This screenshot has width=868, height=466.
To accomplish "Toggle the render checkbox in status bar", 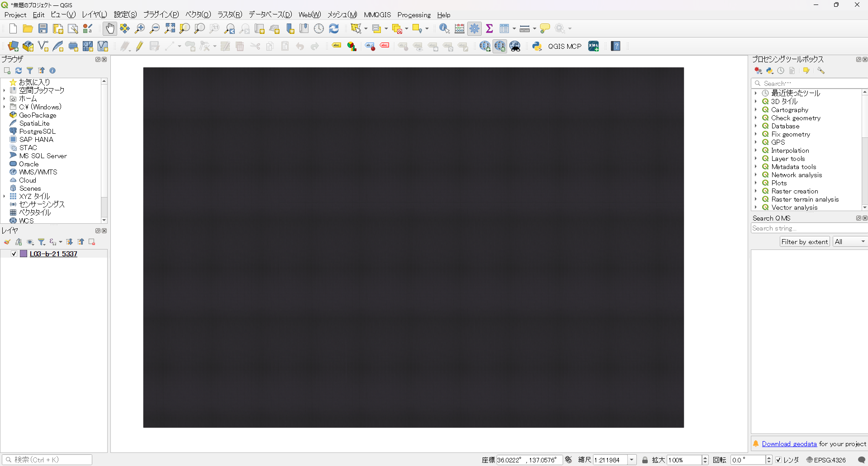I will click(778, 460).
